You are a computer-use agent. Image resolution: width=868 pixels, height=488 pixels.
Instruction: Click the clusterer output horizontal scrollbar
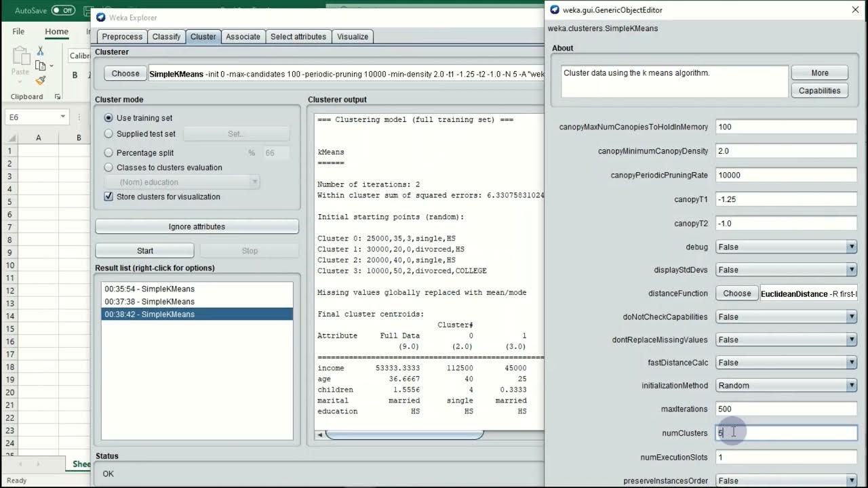pyautogui.click(x=403, y=434)
